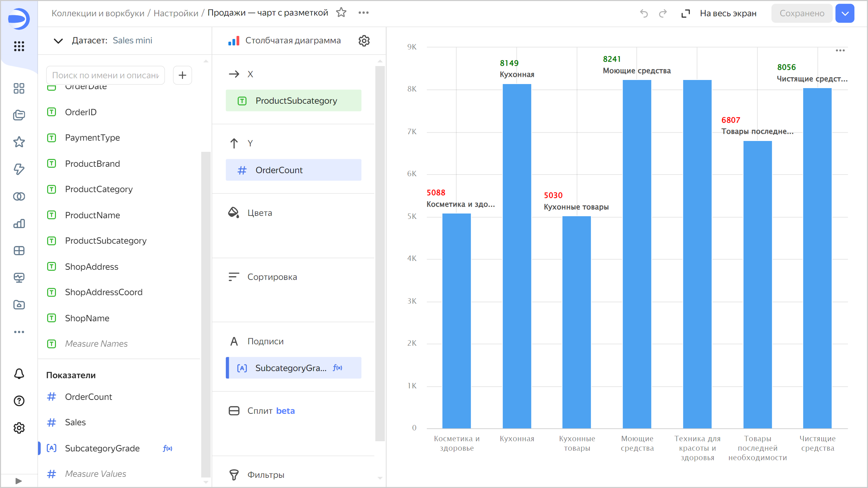The height and width of the screenshot is (488, 868).
Task: Open the services grid menu icon
Action: pos(19,46)
